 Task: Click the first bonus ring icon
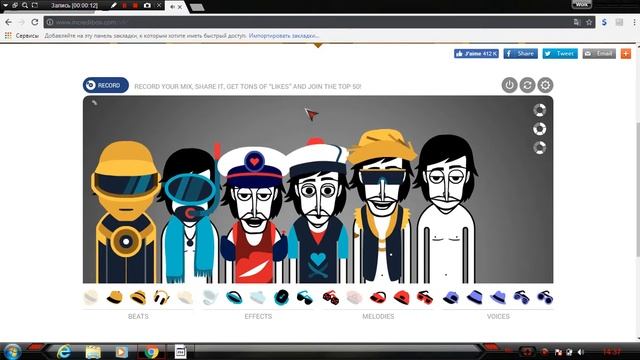[x=540, y=110]
